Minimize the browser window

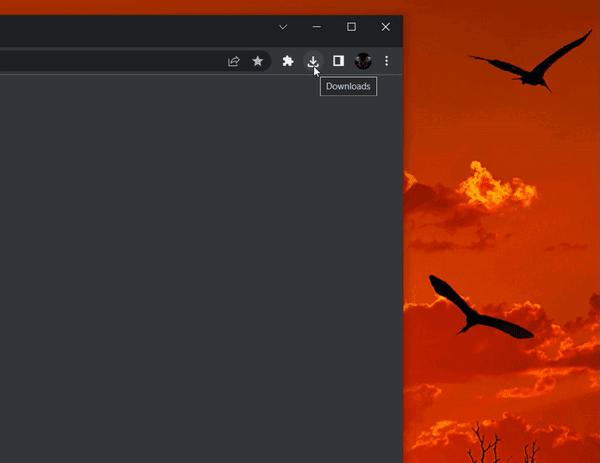(317, 27)
